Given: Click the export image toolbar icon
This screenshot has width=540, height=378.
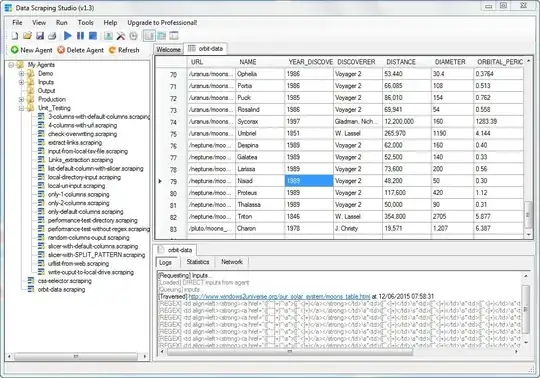Looking at the screenshot, I should [108, 36].
